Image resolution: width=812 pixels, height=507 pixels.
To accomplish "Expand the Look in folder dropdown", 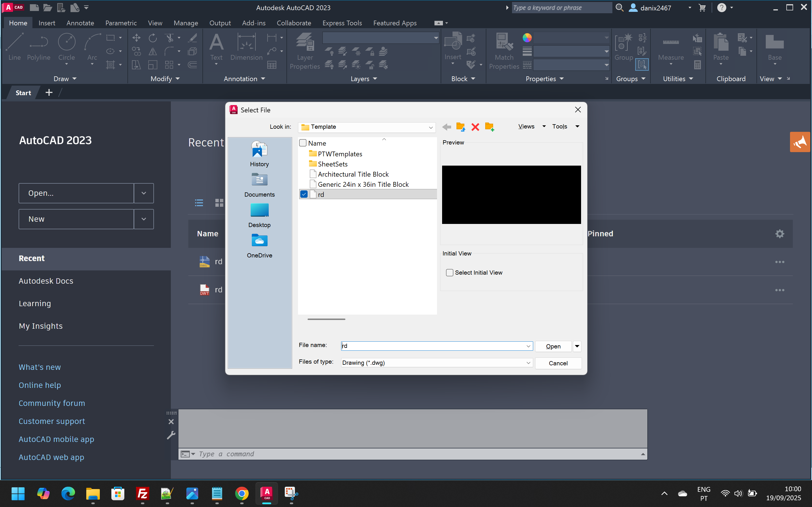I will click(x=431, y=127).
